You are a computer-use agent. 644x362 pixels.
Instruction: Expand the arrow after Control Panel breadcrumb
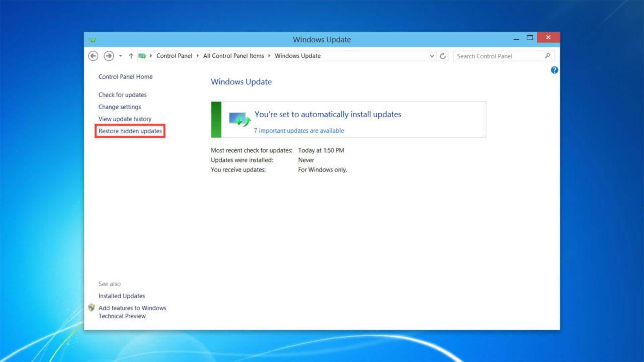pyautogui.click(x=198, y=56)
